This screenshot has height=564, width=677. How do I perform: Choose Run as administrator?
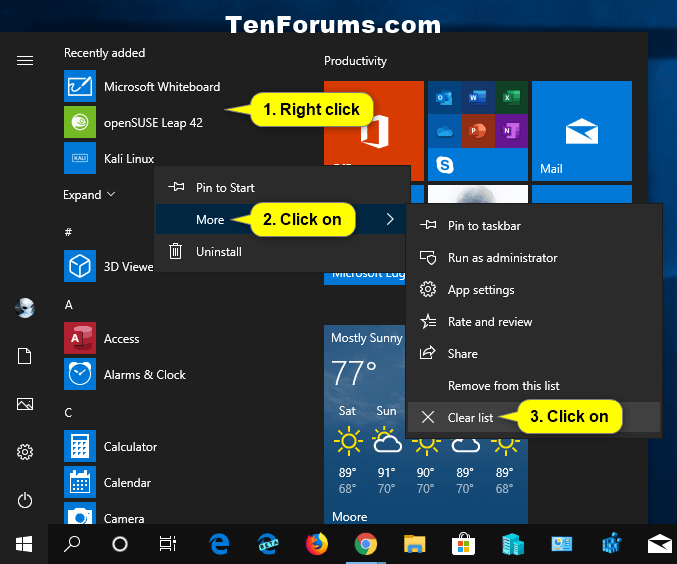click(534, 257)
